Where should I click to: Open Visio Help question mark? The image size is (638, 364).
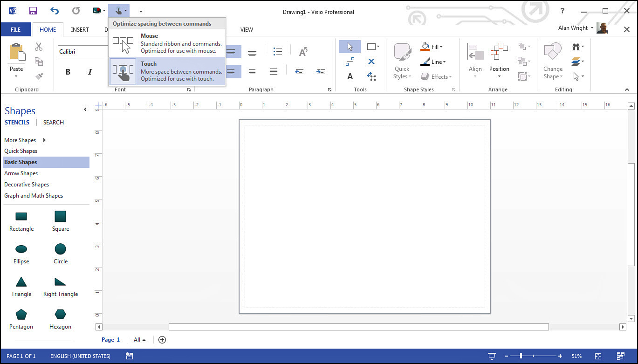[563, 11]
